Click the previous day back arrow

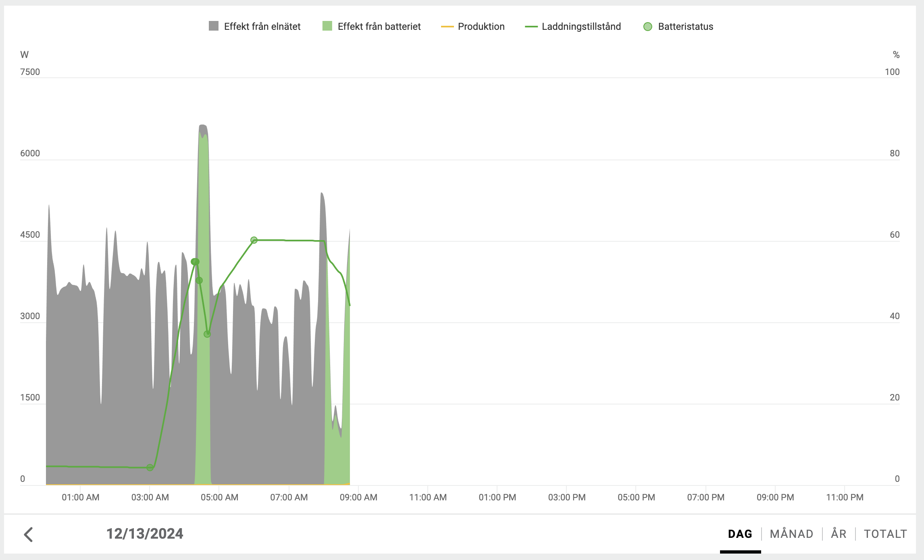tap(29, 535)
